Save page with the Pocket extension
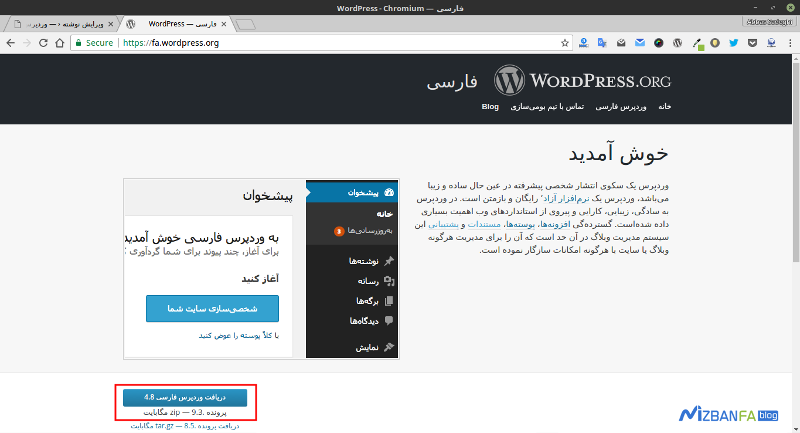Screen dimensions: 800x433 [753, 43]
